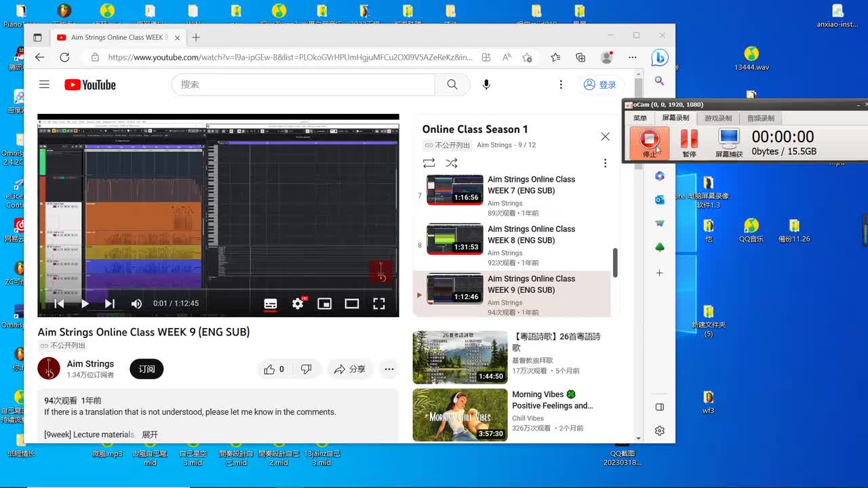Click the Edge address bar URL
The width and height of the screenshot is (868, 488).
click(290, 58)
